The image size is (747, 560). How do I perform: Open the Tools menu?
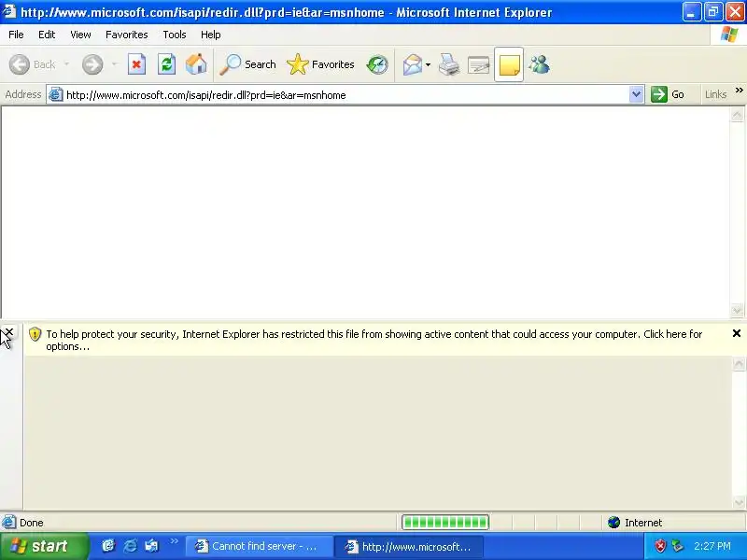tap(175, 35)
